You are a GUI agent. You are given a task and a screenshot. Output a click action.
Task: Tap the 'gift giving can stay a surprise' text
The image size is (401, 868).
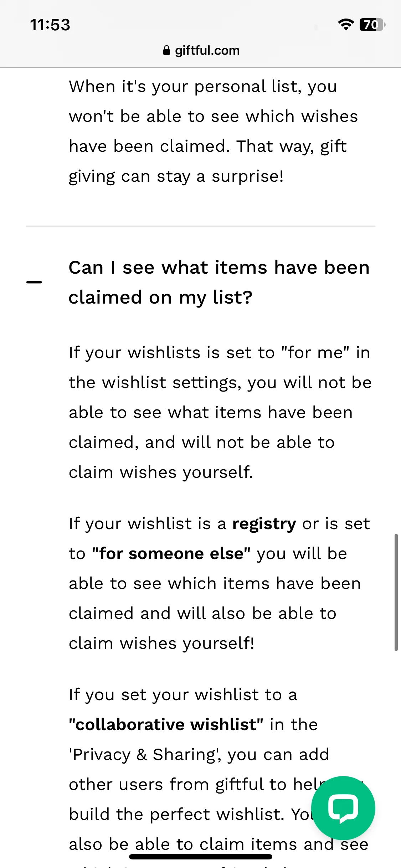tap(208, 161)
